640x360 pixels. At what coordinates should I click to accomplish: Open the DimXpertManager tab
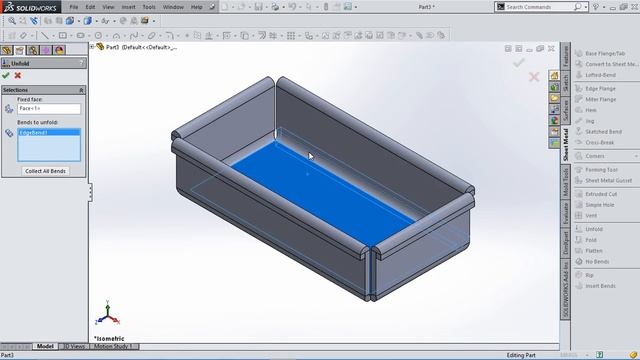click(46, 50)
